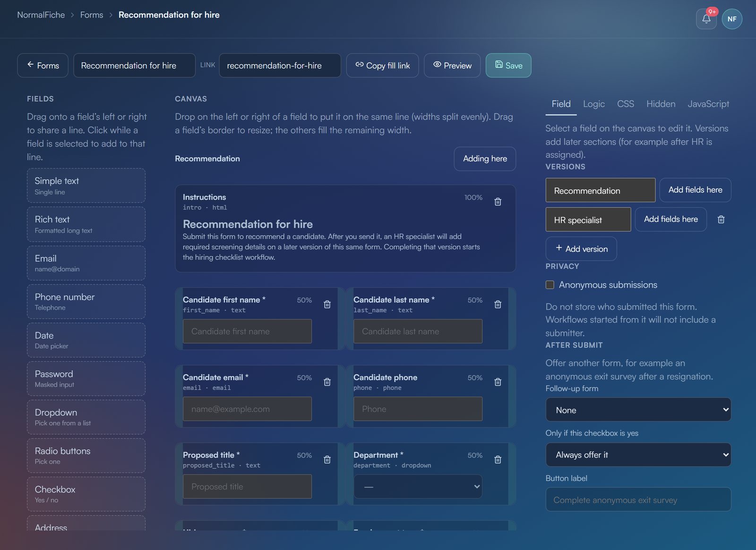The height and width of the screenshot is (550, 756).
Task: Open the Always offer it dropdown
Action: [638, 455]
